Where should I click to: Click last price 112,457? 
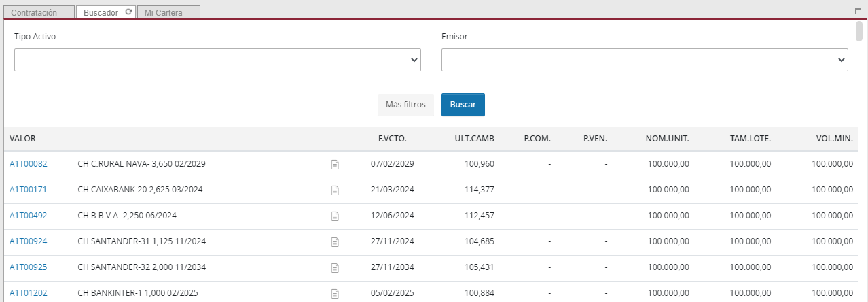(x=480, y=216)
